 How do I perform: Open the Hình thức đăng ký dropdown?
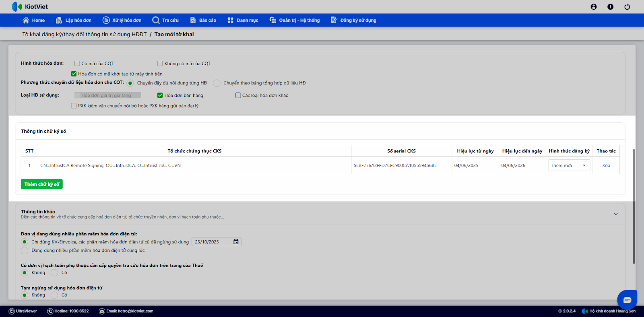tap(569, 165)
